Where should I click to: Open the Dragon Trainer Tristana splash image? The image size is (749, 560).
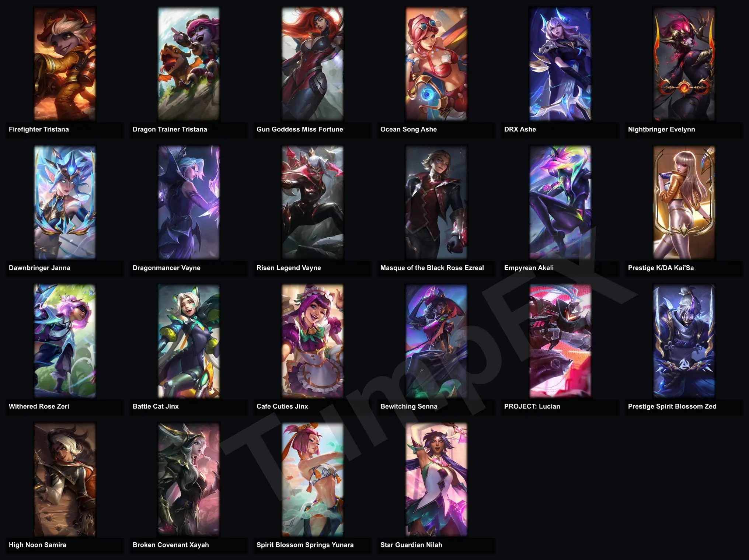189,64
